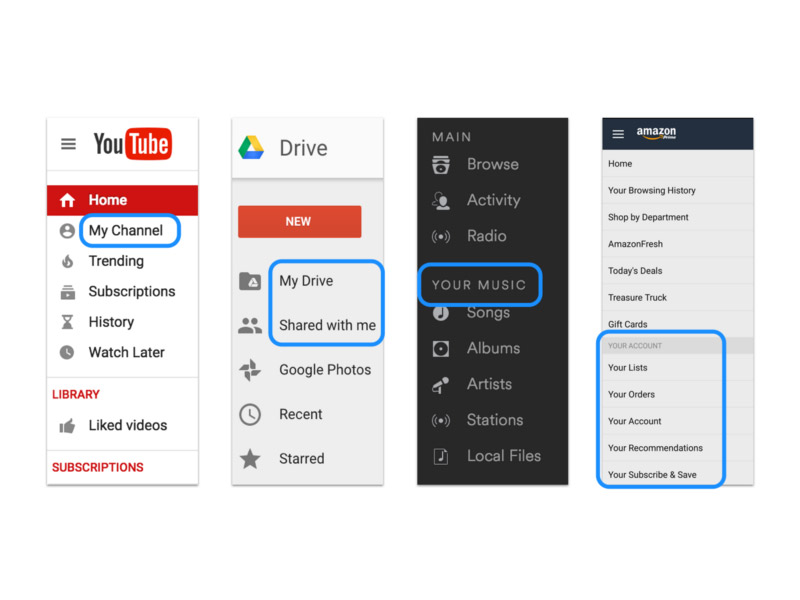Open the Amazon hamburger menu icon
Viewport: 800px width, 600px height.
[x=618, y=134]
